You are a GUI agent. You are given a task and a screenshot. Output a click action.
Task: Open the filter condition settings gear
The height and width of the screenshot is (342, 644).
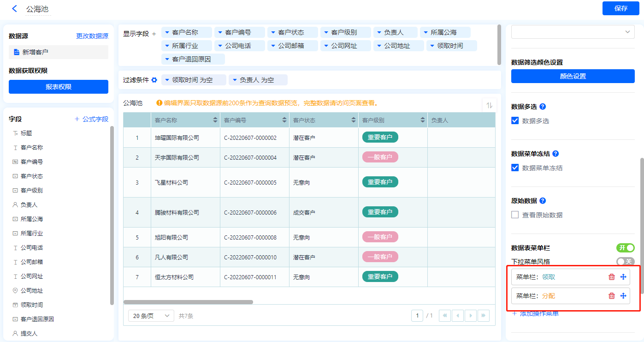[x=154, y=80]
